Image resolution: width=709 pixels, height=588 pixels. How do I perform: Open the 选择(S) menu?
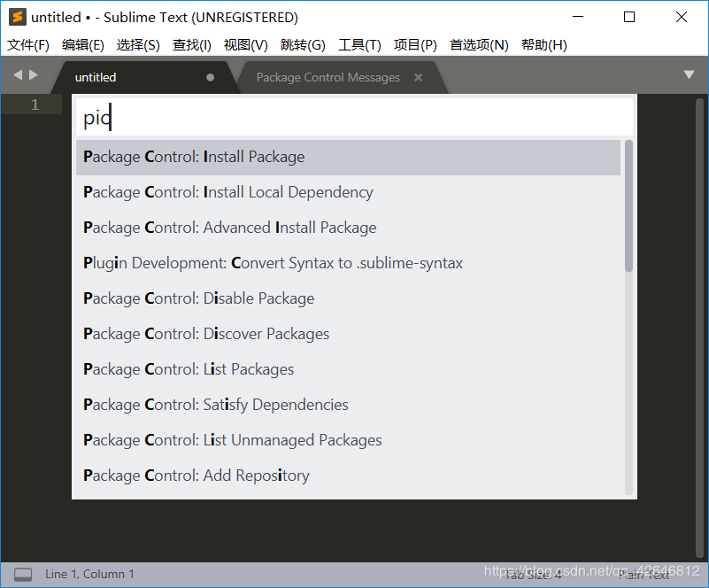point(138,45)
